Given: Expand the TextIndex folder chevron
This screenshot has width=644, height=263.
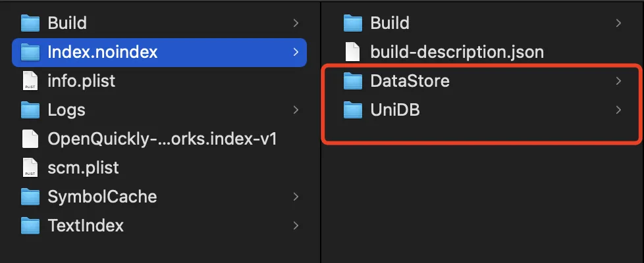Looking at the screenshot, I should [x=296, y=226].
